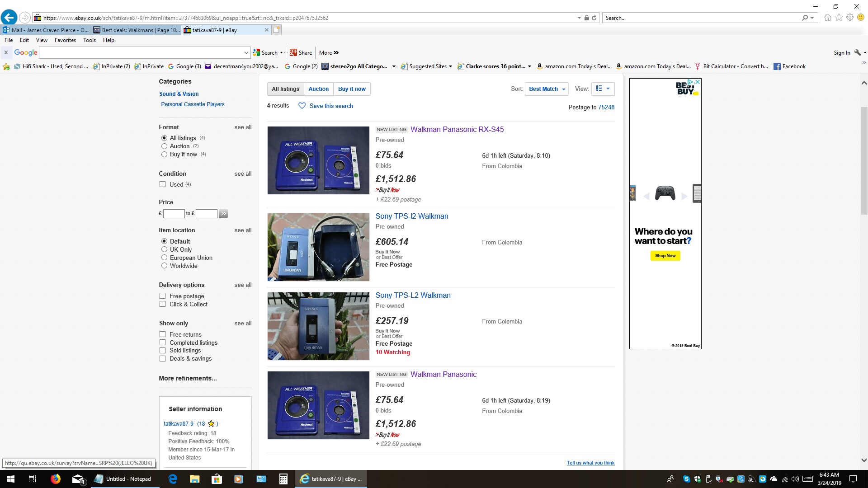Image resolution: width=868 pixels, height=488 pixels.
Task: Click the browser forward arrow button
Action: pyautogui.click(x=25, y=18)
